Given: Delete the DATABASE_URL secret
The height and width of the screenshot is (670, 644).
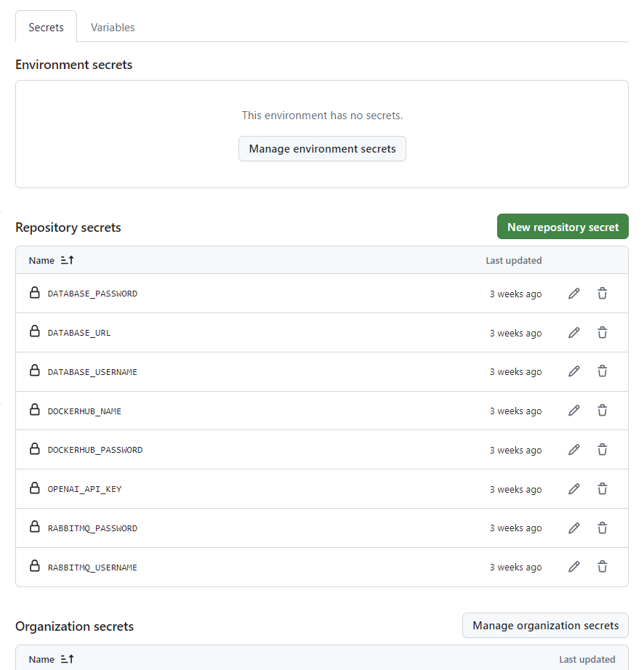Looking at the screenshot, I should point(603,333).
